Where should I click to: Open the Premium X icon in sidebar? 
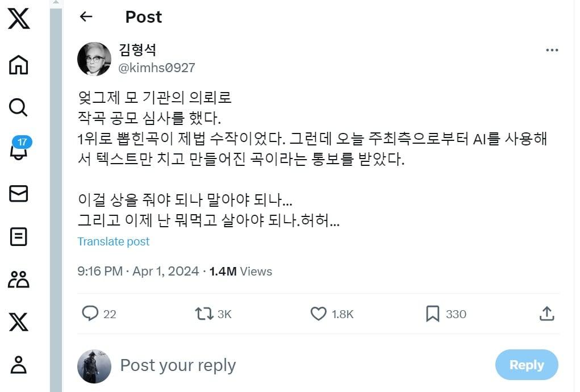19,322
